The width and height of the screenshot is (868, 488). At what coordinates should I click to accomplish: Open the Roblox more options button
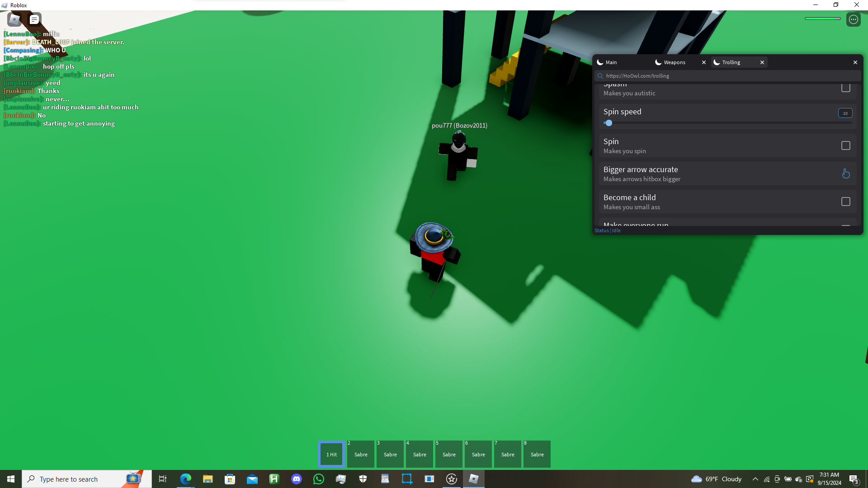(853, 19)
